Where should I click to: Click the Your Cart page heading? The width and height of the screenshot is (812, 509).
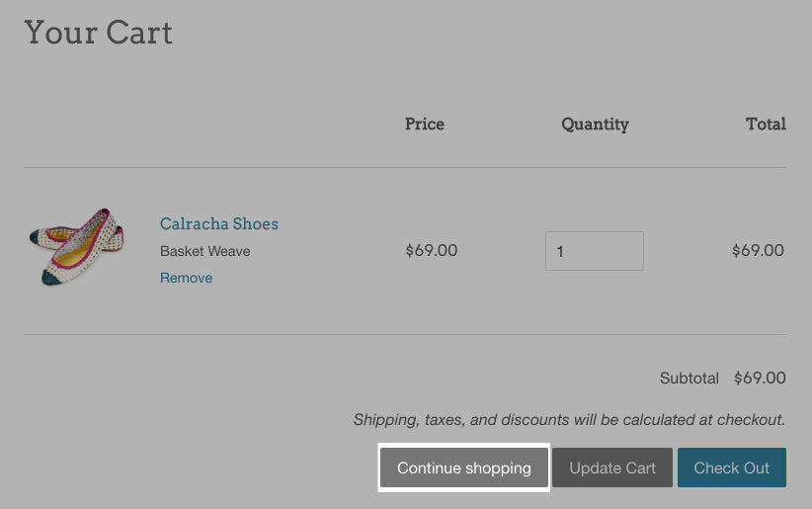click(x=98, y=32)
